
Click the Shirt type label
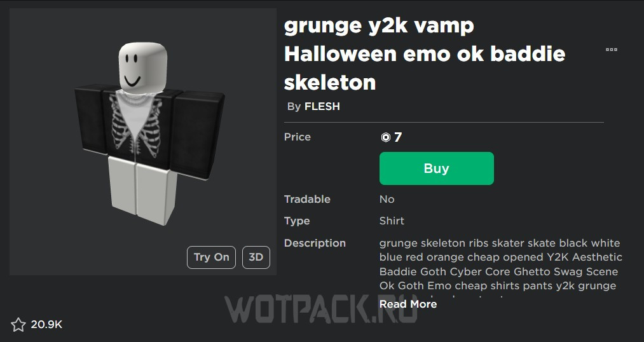pos(392,221)
